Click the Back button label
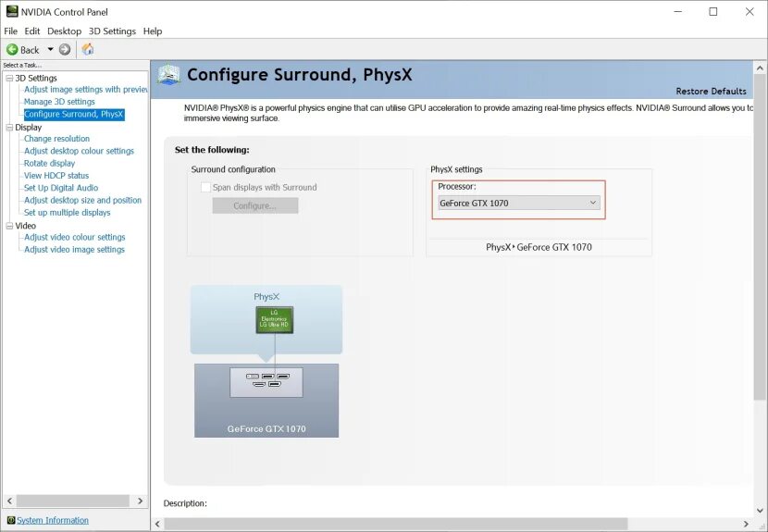Screen dimensions: 768x532 click(x=30, y=50)
